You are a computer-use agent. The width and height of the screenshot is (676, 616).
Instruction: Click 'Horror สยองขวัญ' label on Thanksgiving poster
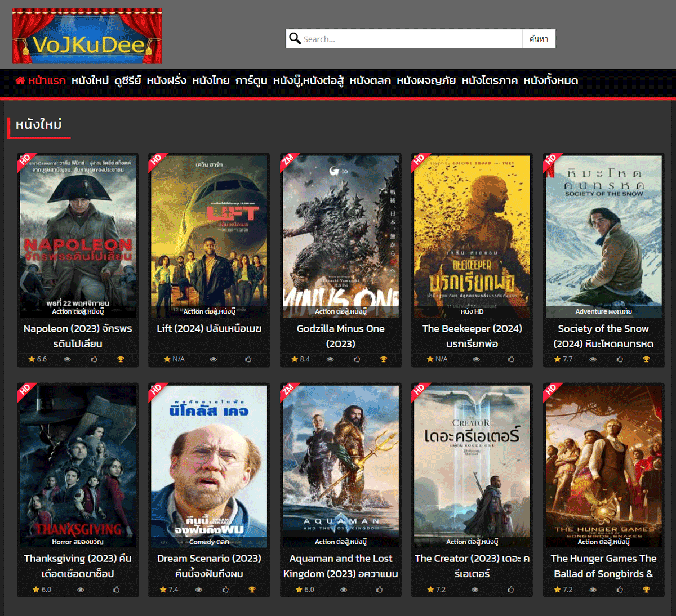[78, 542]
